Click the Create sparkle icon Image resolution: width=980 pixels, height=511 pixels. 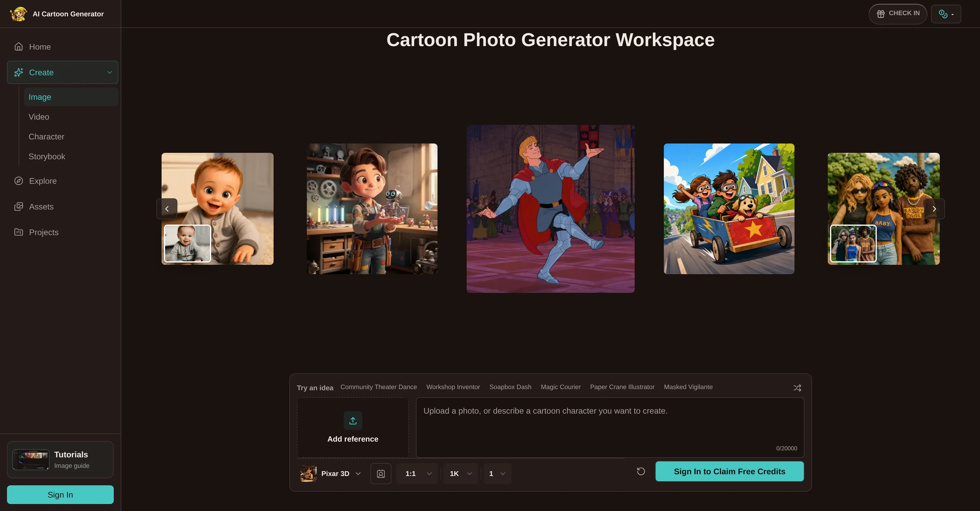[19, 72]
